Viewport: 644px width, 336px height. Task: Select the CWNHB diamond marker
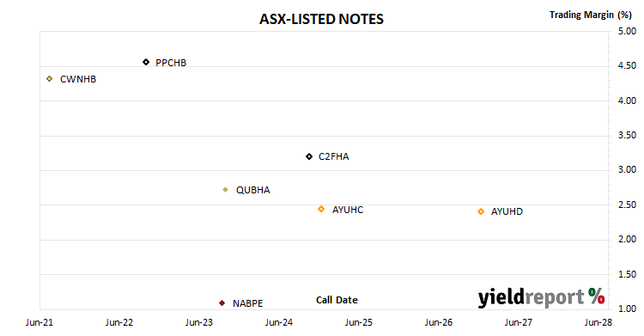[x=49, y=78]
